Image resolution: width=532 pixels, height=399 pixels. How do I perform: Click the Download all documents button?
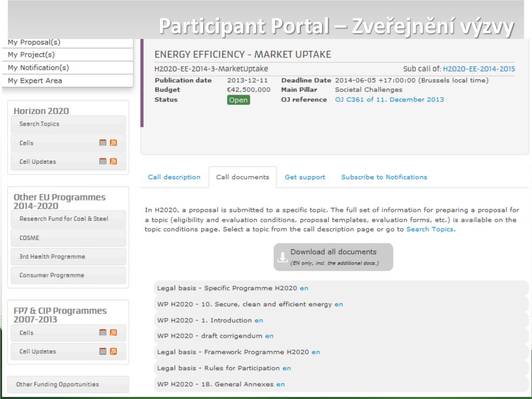tap(333, 257)
